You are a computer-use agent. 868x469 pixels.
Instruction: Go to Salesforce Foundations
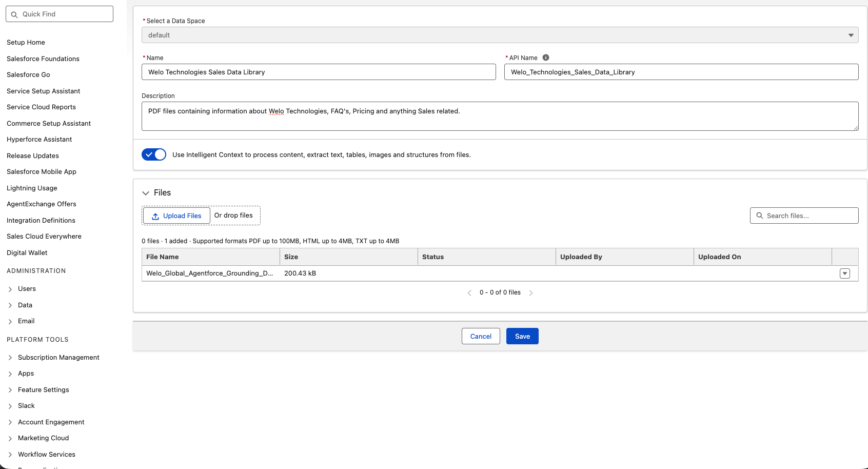pyautogui.click(x=43, y=59)
